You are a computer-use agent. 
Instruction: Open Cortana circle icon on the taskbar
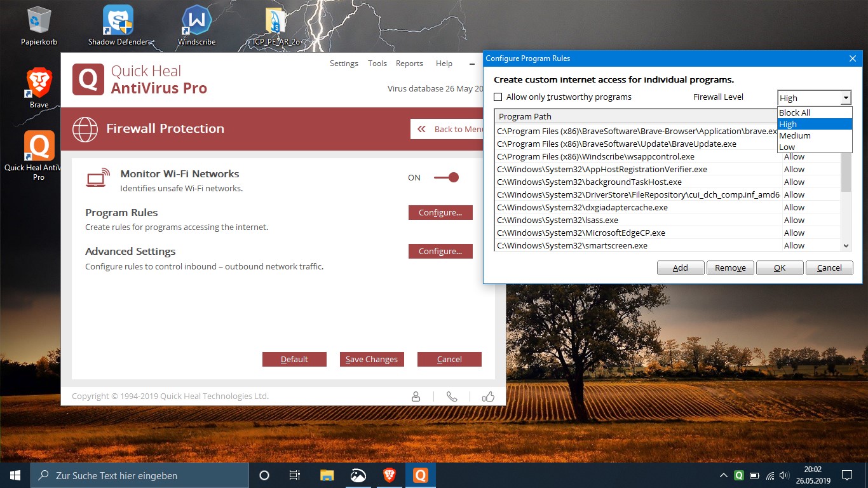[264, 475]
